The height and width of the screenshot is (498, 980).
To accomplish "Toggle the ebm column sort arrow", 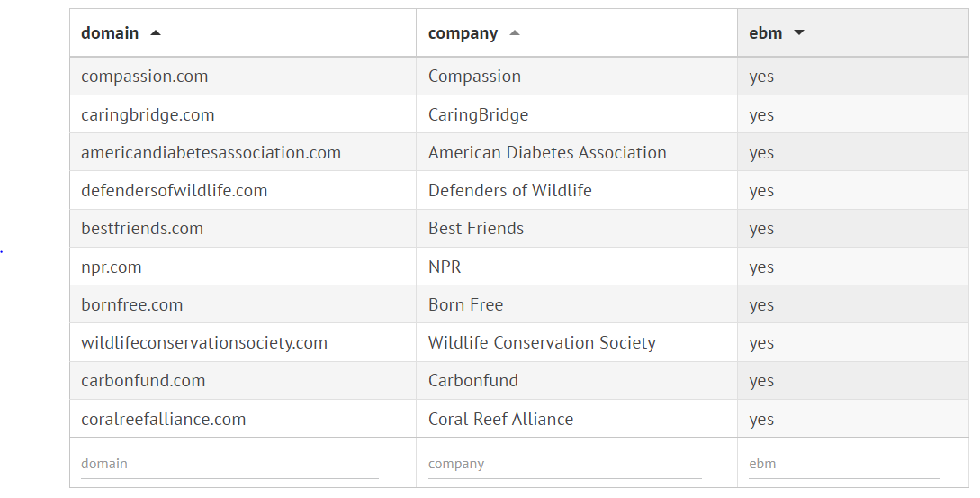I will (x=799, y=33).
